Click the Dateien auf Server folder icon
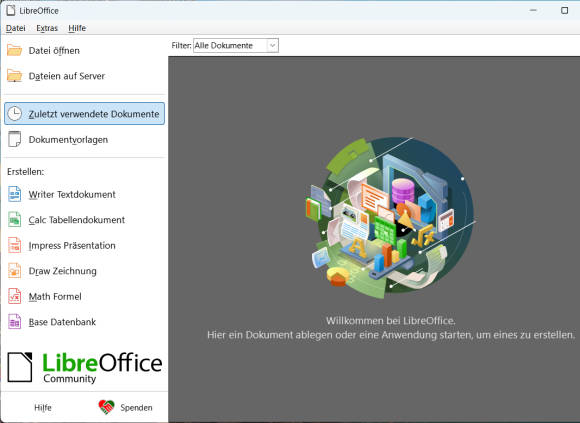The image size is (580, 423). (x=14, y=75)
